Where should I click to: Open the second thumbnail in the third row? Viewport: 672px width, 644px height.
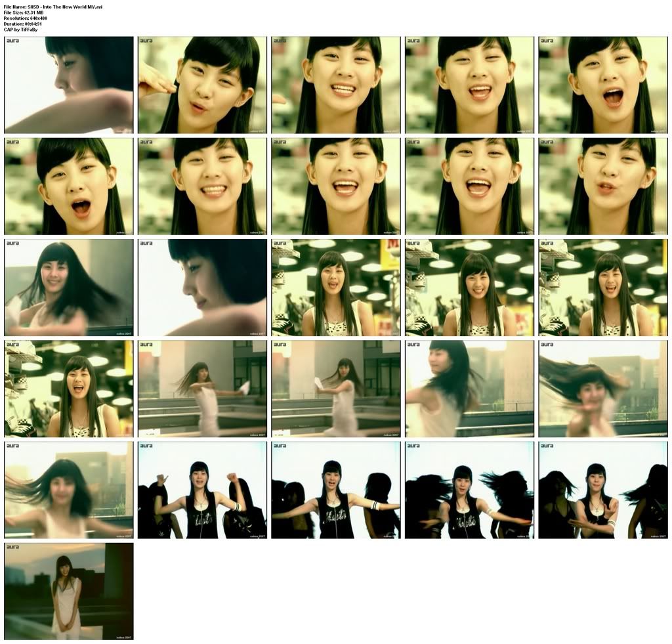[202, 288]
